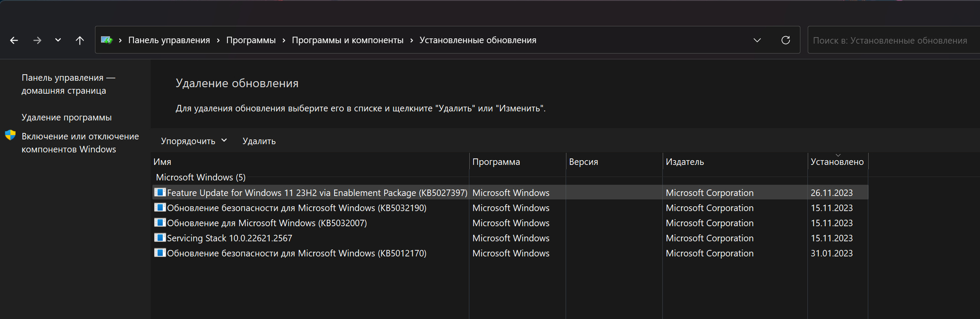Sort by the Версия column header
Image resolution: width=980 pixels, height=319 pixels.
coord(614,162)
